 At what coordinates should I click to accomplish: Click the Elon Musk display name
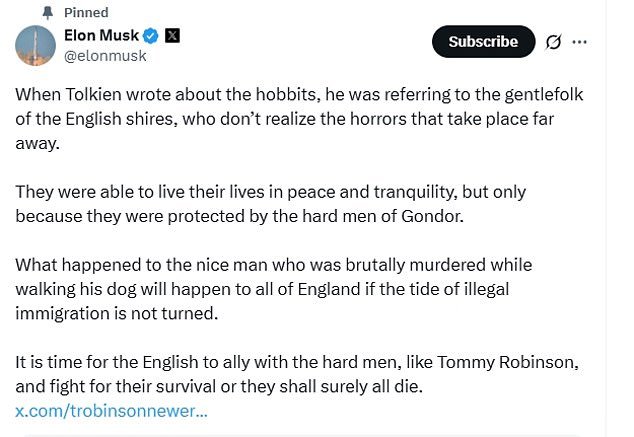[101, 36]
